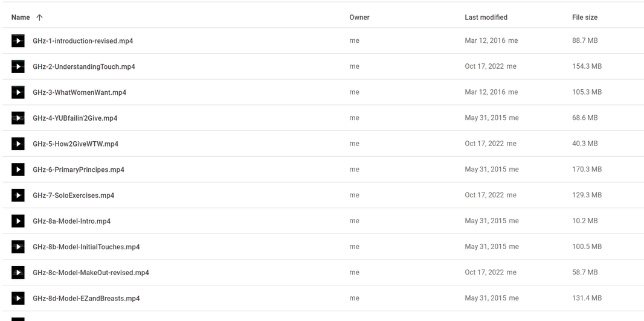Click the GHz-7-SoloExercises.mp4 video icon

click(x=18, y=195)
